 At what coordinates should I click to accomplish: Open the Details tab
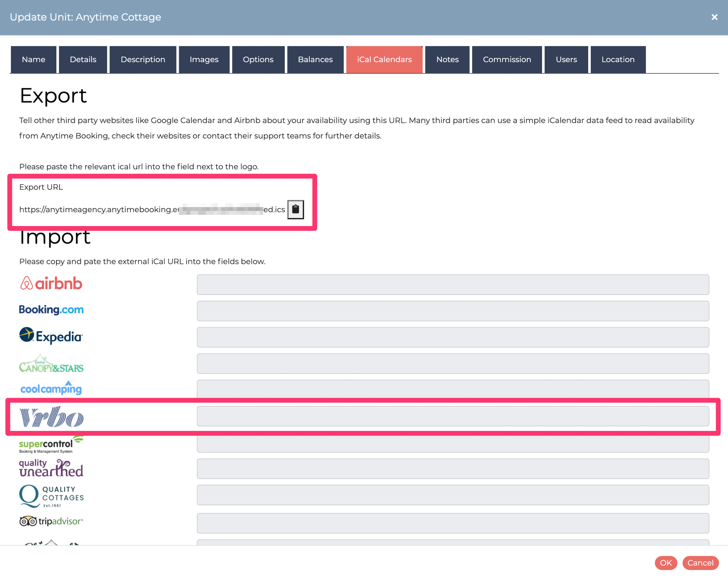pyautogui.click(x=83, y=60)
